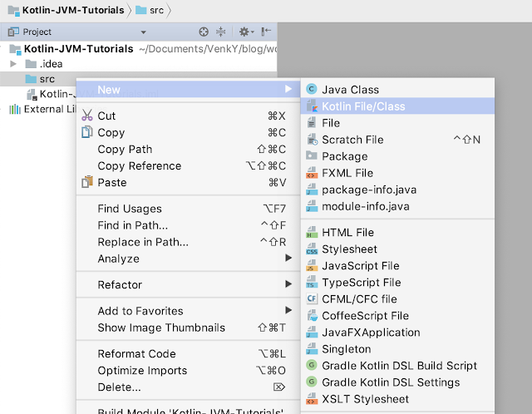Click the XSLT Stylesheet icon
The image size is (532, 414).
click(x=312, y=399)
